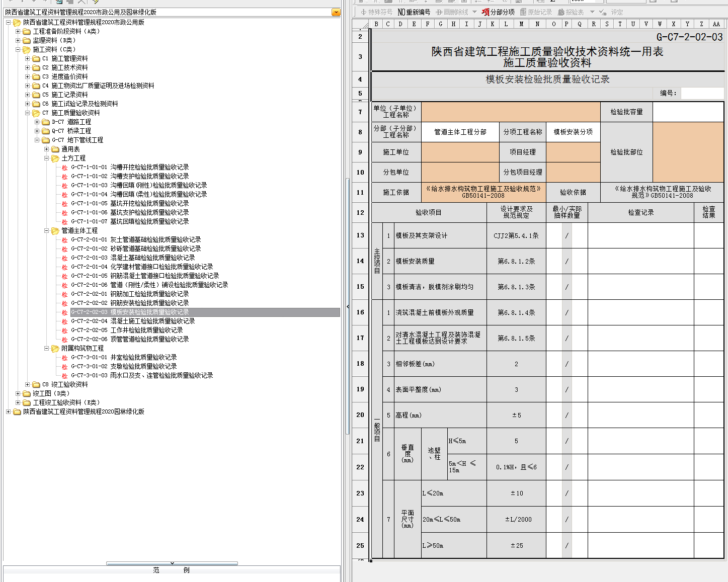
Task: Select G-C7-2-02-05 工作井检验批质量验收记录
Action: click(x=127, y=330)
